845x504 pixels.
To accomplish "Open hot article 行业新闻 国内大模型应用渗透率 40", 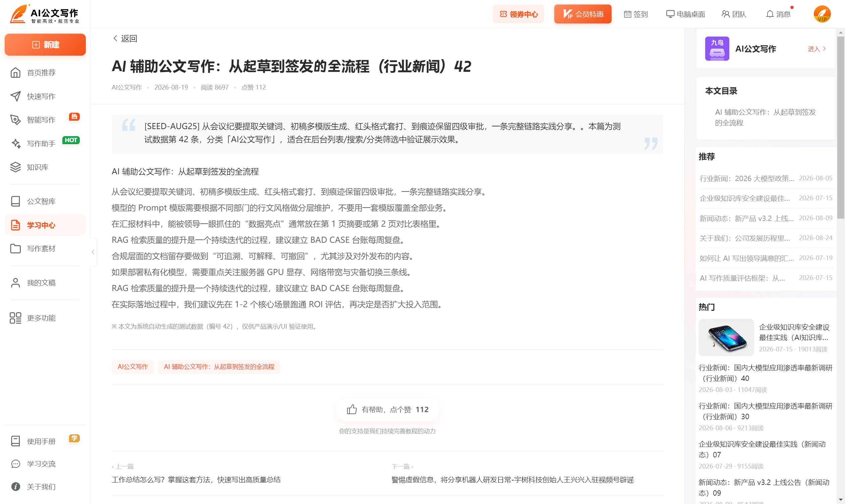I will point(766,373).
